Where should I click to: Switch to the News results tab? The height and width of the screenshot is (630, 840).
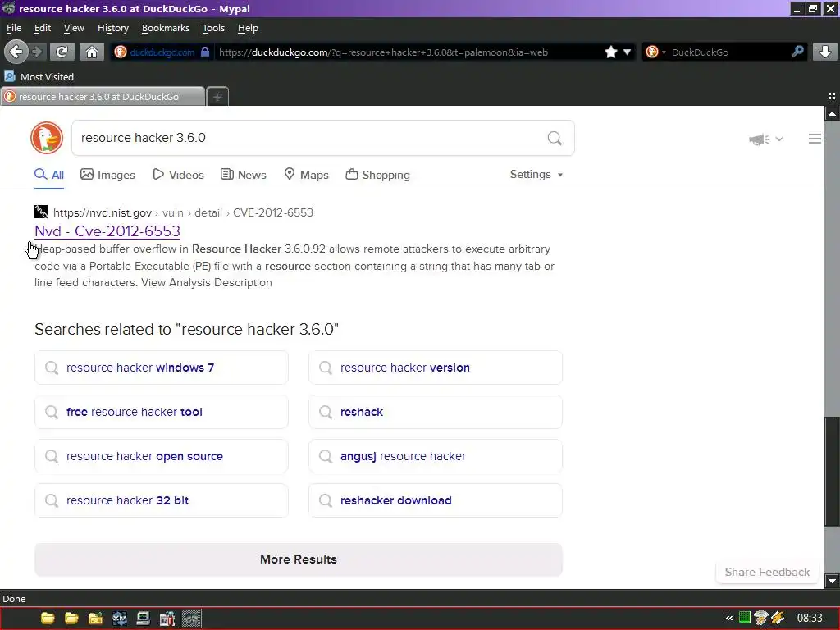coord(243,175)
